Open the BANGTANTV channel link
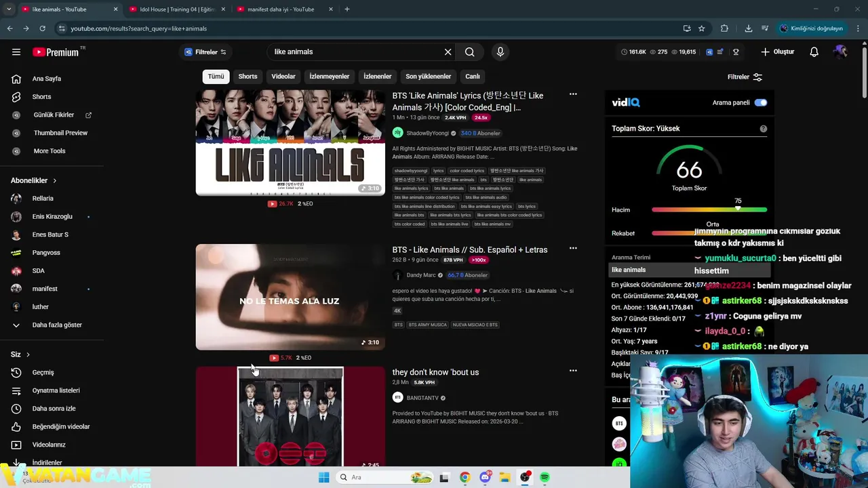 tap(422, 398)
